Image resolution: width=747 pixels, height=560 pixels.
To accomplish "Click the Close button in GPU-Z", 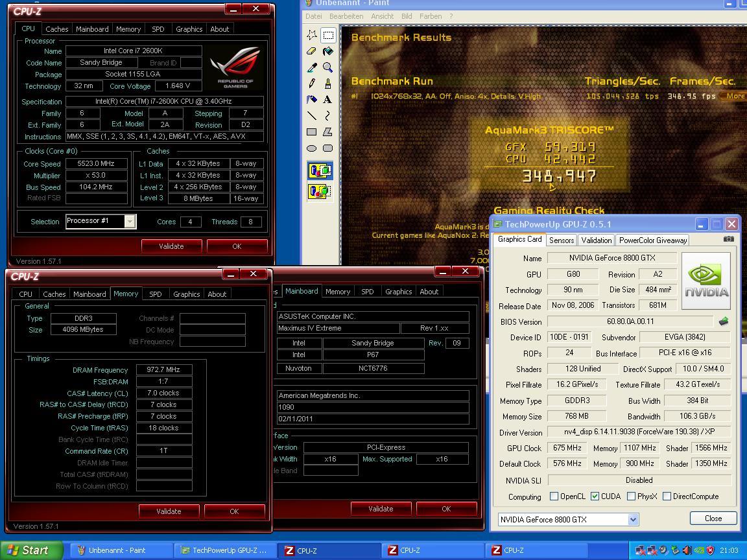I will [x=713, y=518].
